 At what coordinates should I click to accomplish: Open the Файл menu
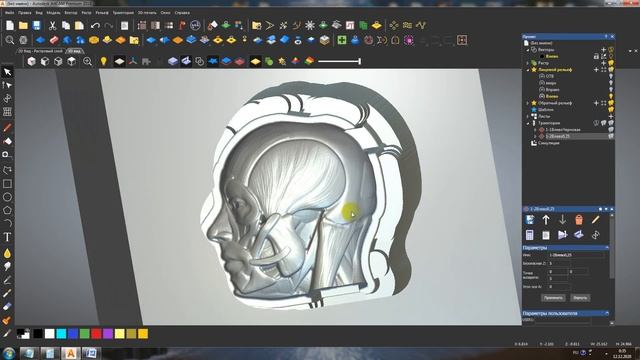(9, 13)
